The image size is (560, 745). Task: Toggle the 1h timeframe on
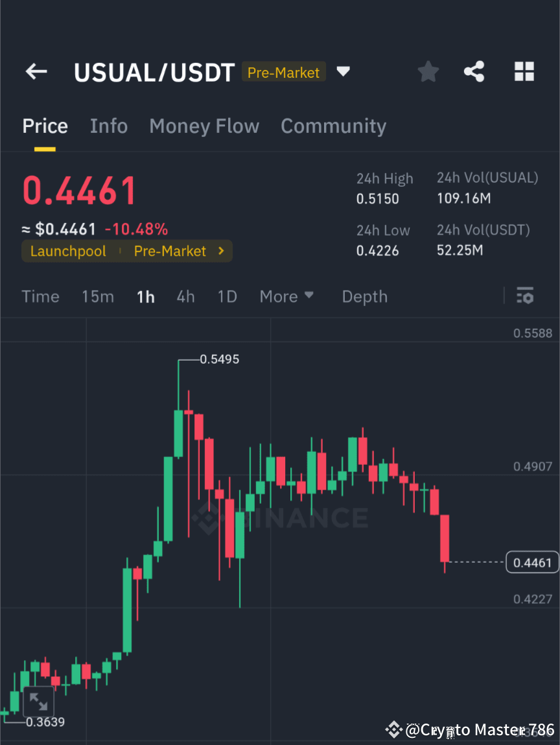click(x=145, y=296)
